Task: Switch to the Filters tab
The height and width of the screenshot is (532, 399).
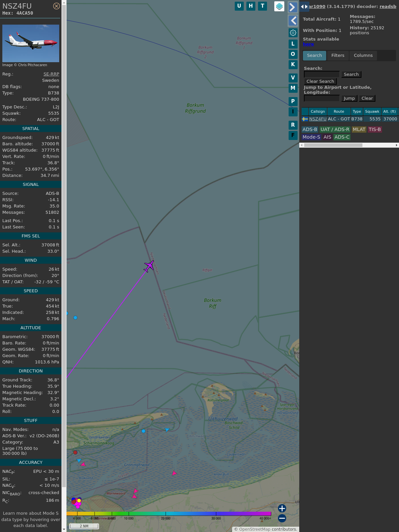Action: pos(338,56)
